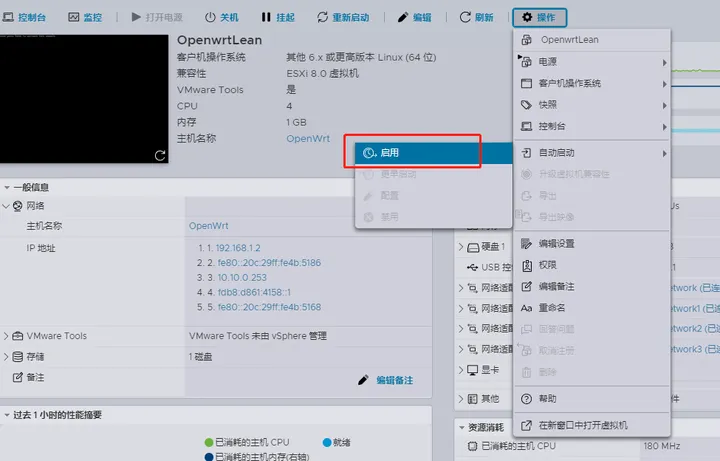Screen dimensions: 720x461
Task: Choose 帮助 help menu entry
Action: (591, 399)
